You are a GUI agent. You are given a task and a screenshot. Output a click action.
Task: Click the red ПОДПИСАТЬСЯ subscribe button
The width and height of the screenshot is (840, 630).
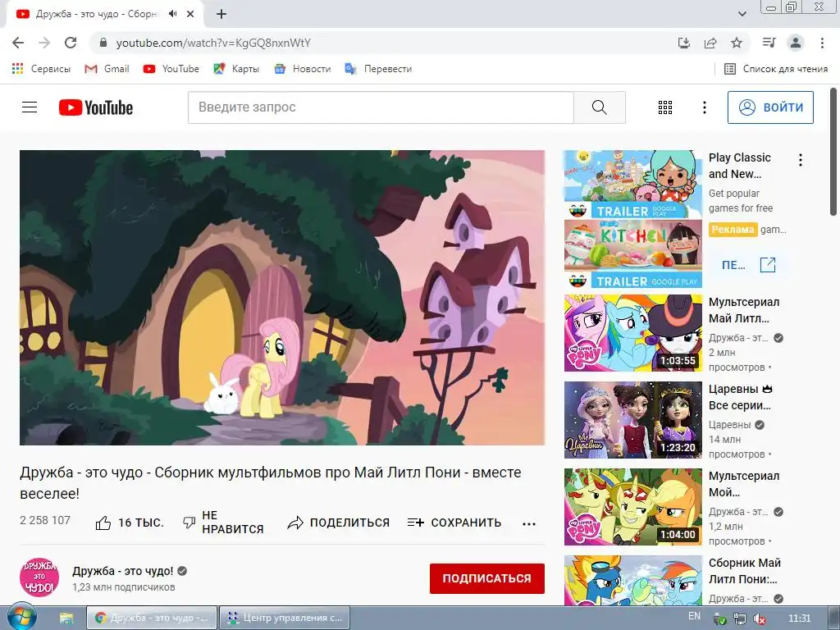click(x=487, y=578)
